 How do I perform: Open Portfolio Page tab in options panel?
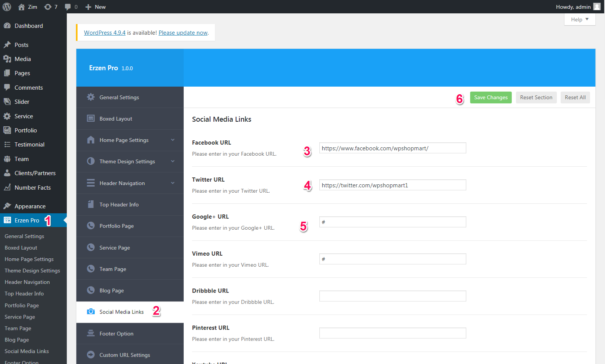tap(130, 226)
